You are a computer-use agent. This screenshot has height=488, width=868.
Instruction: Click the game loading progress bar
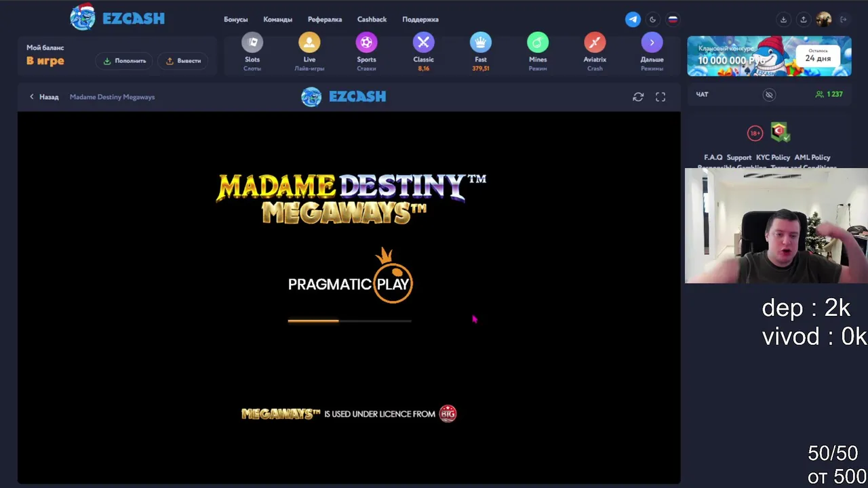[x=349, y=321]
